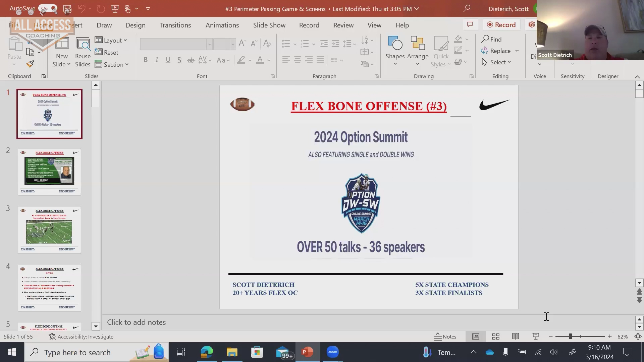Click taskbar search box

97,352
